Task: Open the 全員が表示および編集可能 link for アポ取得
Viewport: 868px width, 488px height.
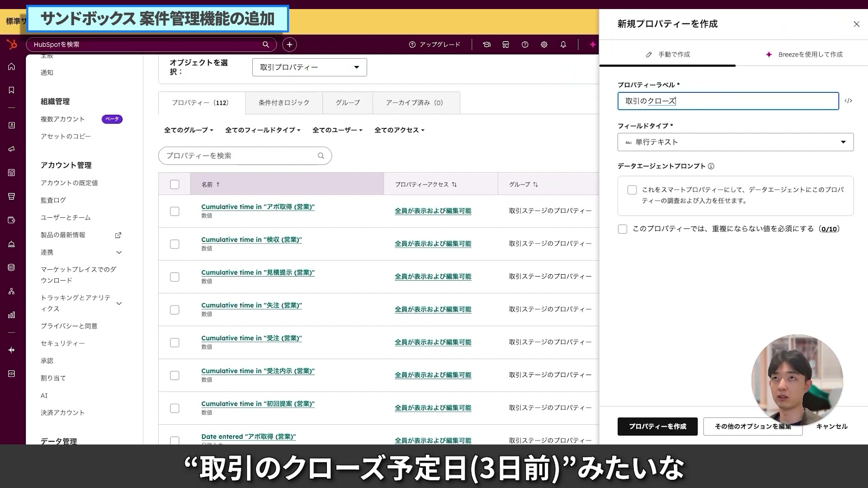Action: (433, 211)
